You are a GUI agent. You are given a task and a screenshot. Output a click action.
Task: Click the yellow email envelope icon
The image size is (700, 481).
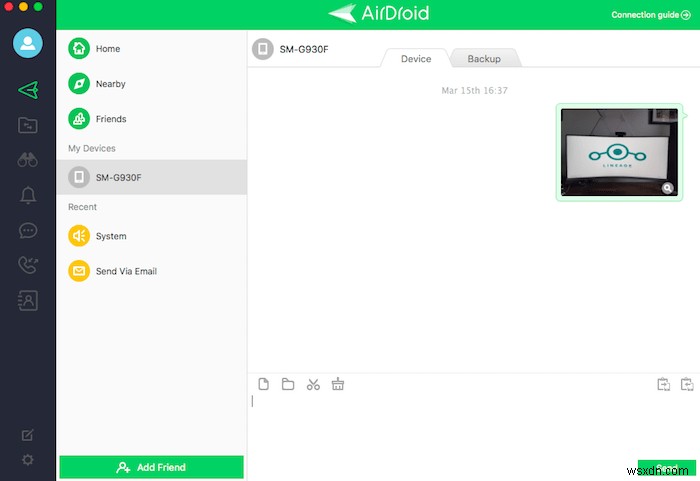point(79,271)
